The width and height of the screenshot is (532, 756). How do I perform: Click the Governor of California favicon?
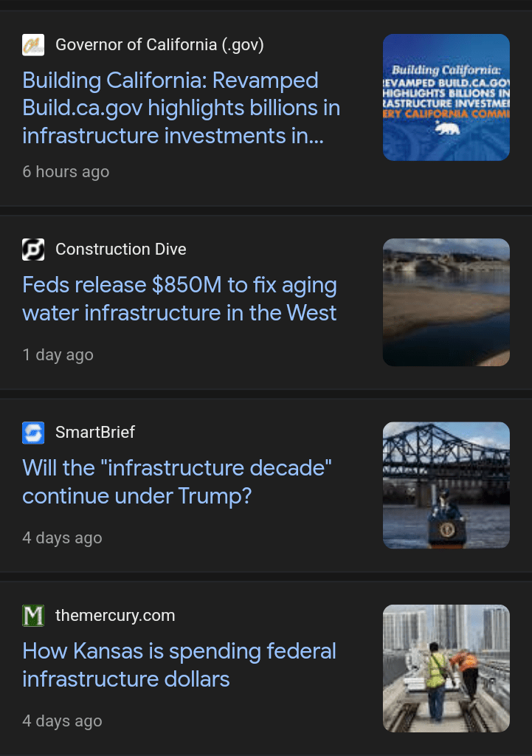(x=33, y=45)
